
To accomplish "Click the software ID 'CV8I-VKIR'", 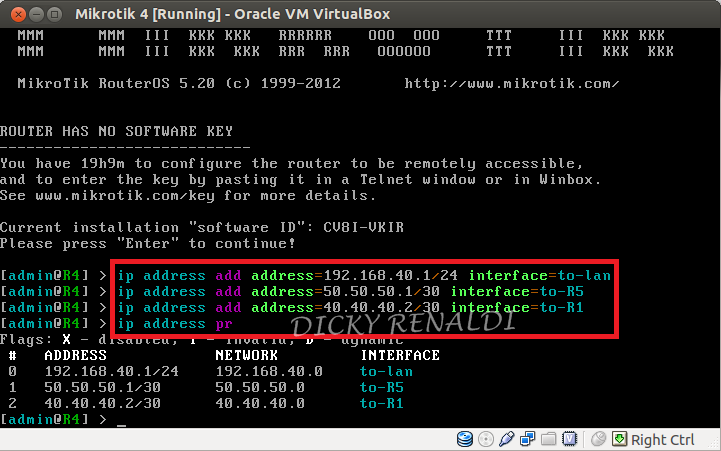I will click(363, 228).
